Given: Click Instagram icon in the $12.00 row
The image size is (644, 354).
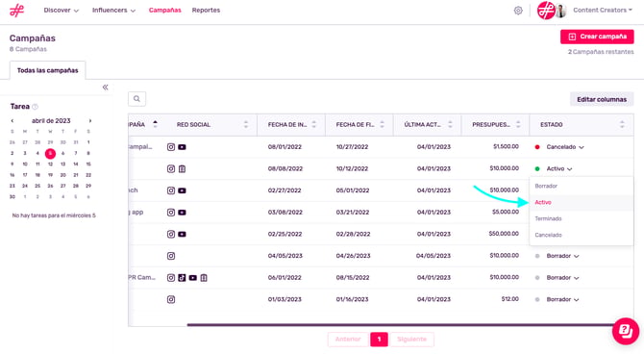Looking at the screenshot, I should click(171, 299).
